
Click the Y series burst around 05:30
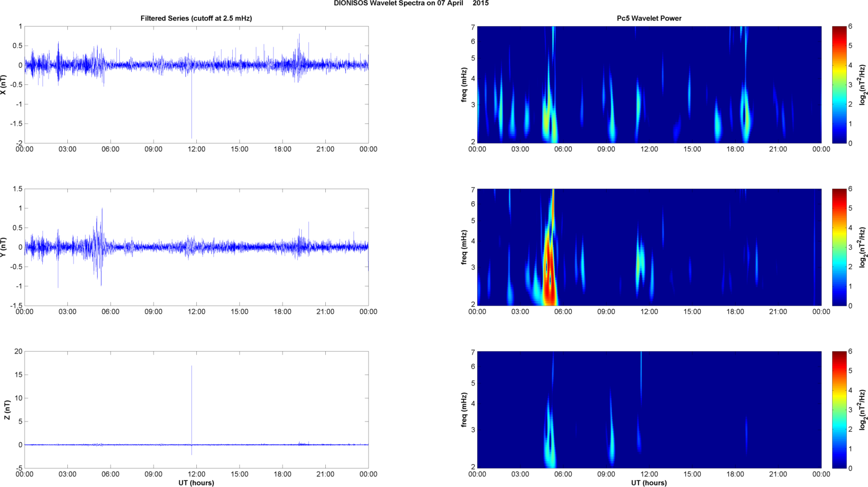[x=99, y=247]
